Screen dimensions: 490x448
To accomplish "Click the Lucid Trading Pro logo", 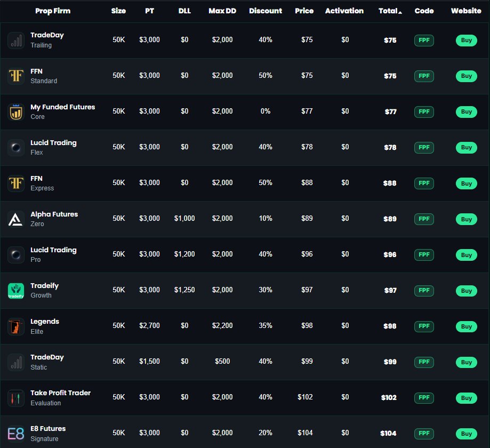I will [x=16, y=254].
